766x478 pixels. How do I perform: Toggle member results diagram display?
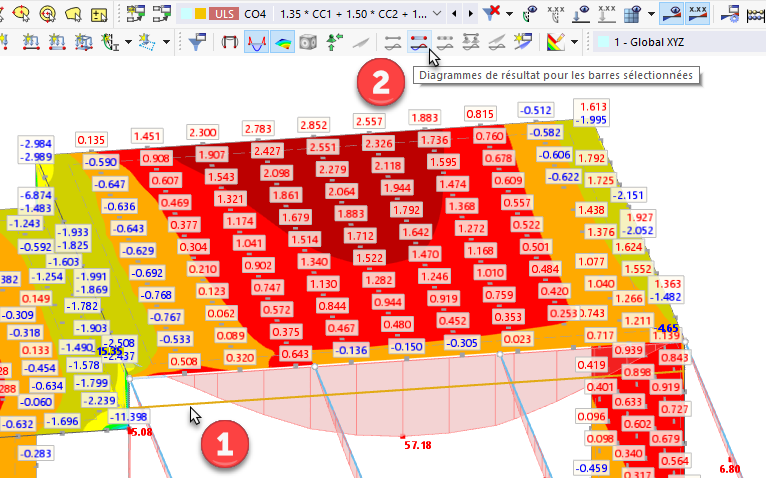[256, 42]
